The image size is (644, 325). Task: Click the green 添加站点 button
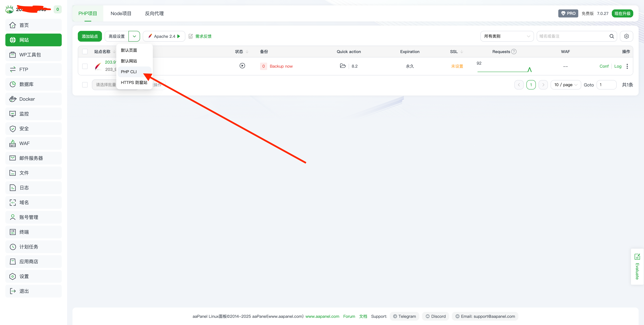click(90, 36)
